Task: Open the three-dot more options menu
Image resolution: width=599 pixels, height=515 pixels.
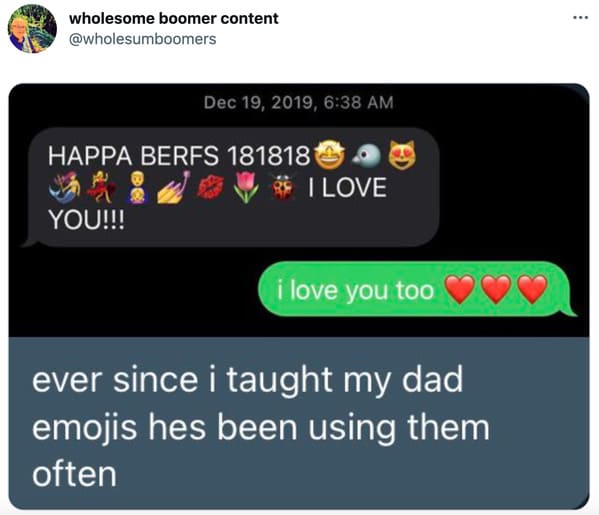Action: pos(580,18)
